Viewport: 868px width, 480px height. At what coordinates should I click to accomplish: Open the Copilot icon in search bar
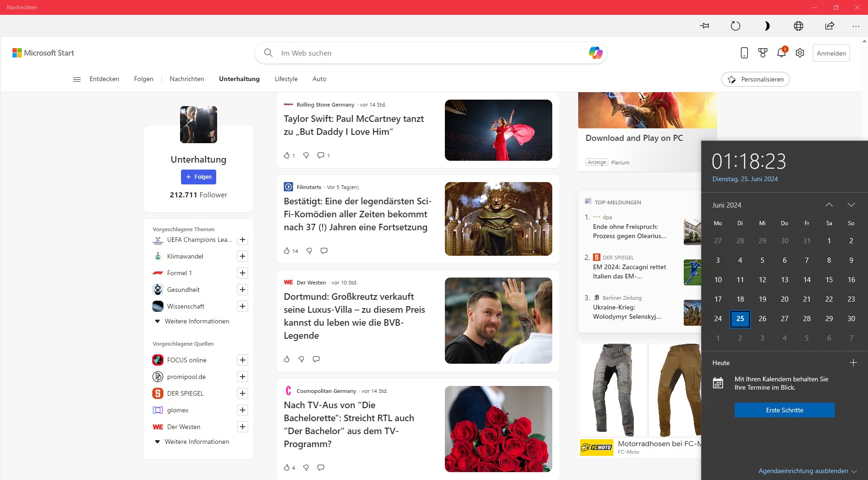point(595,53)
